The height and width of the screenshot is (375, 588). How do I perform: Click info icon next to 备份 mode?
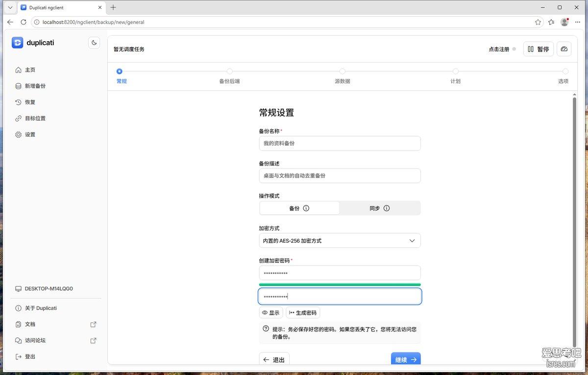(x=306, y=208)
